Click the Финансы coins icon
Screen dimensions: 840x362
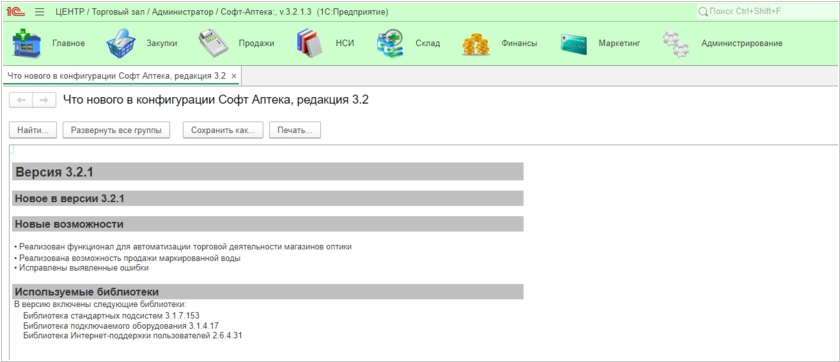point(476,44)
